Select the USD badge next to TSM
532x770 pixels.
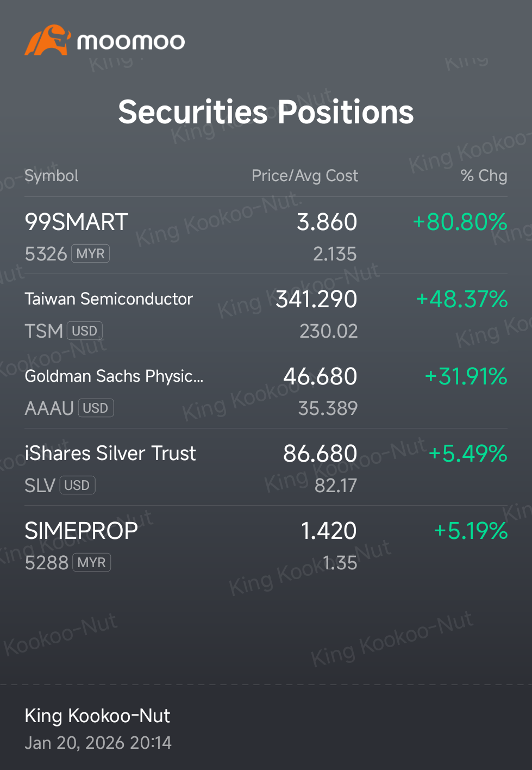(85, 331)
